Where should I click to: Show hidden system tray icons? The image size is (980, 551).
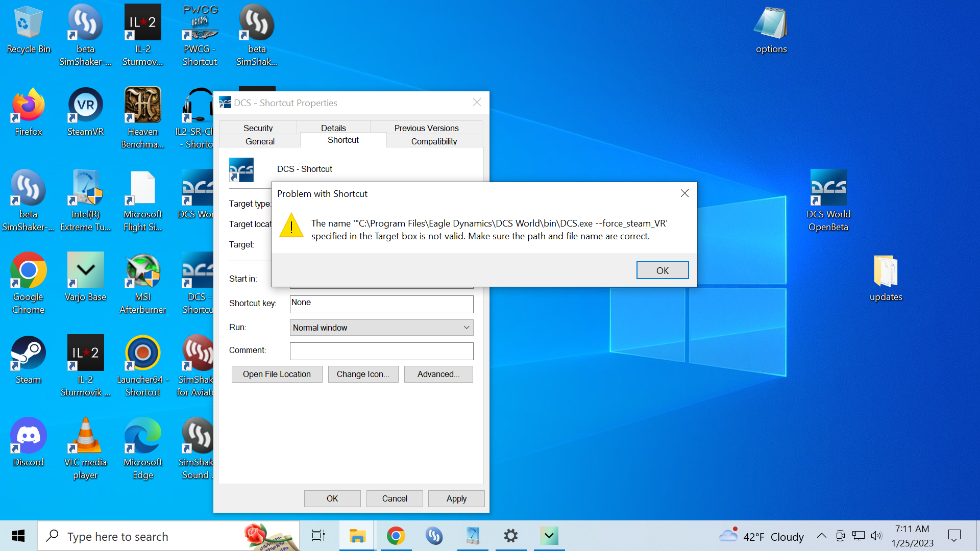tap(821, 536)
